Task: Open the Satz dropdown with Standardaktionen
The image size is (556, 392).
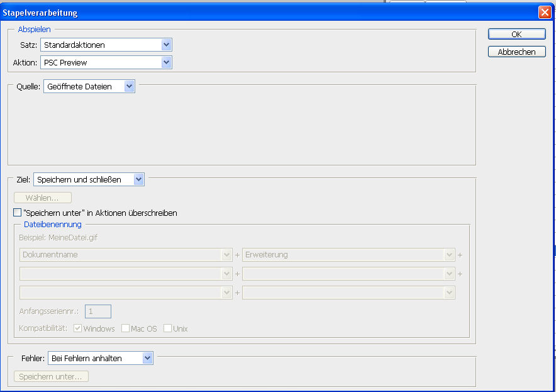Action: (x=106, y=45)
